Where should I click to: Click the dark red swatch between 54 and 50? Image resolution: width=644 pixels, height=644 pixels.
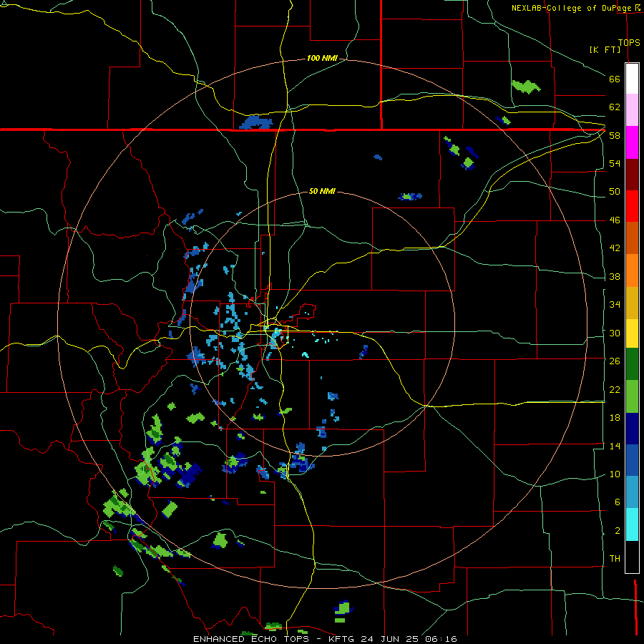tap(632, 175)
